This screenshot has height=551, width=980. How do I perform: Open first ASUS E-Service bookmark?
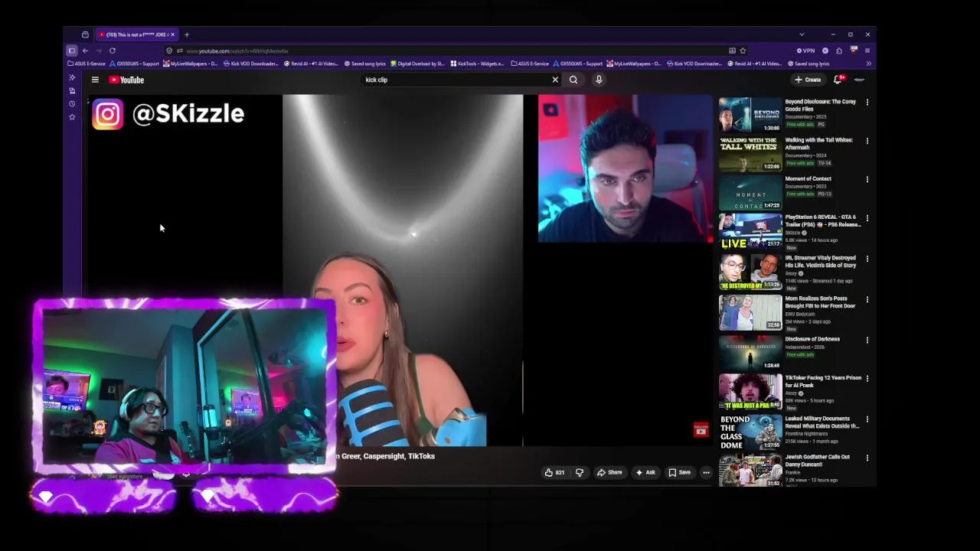click(x=87, y=64)
